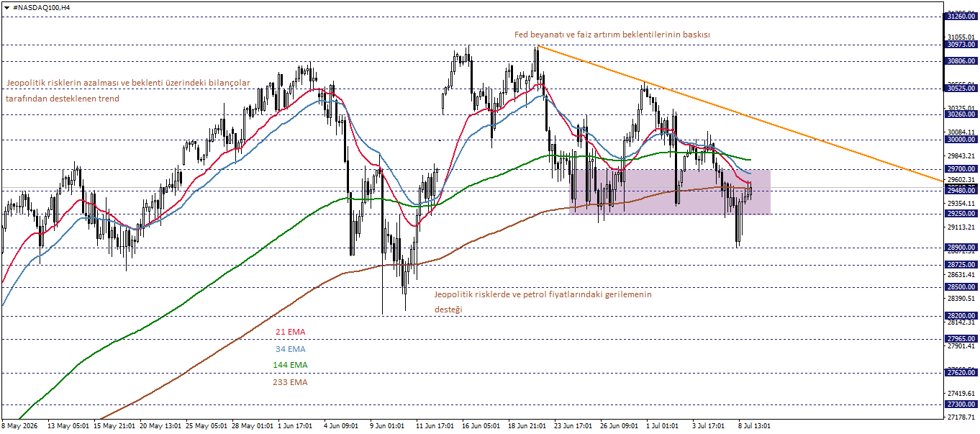Click the 29354.11 price scale value
The height and width of the screenshot is (434, 980).
(961, 204)
